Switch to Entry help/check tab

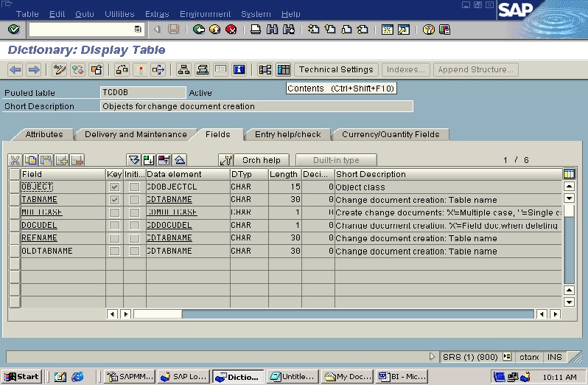(287, 134)
